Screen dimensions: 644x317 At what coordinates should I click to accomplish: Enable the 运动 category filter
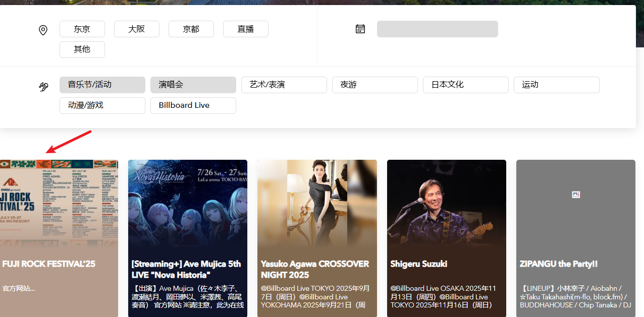pyautogui.click(x=557, y=85)
